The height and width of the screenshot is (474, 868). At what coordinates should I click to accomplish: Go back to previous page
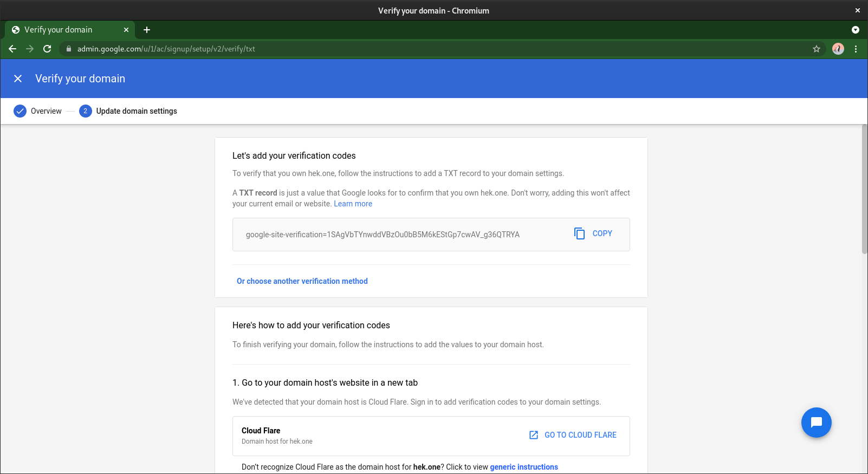[12, 49]
